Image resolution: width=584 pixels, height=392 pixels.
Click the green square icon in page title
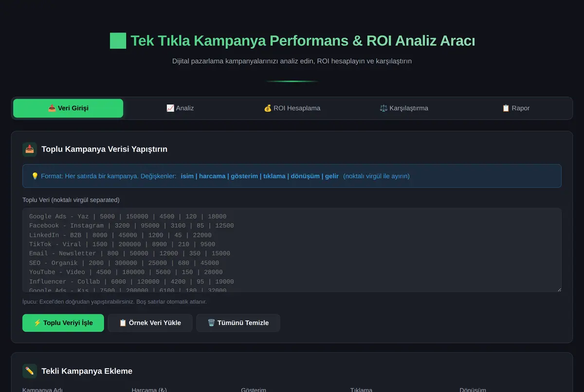click(x=118, y=41)
